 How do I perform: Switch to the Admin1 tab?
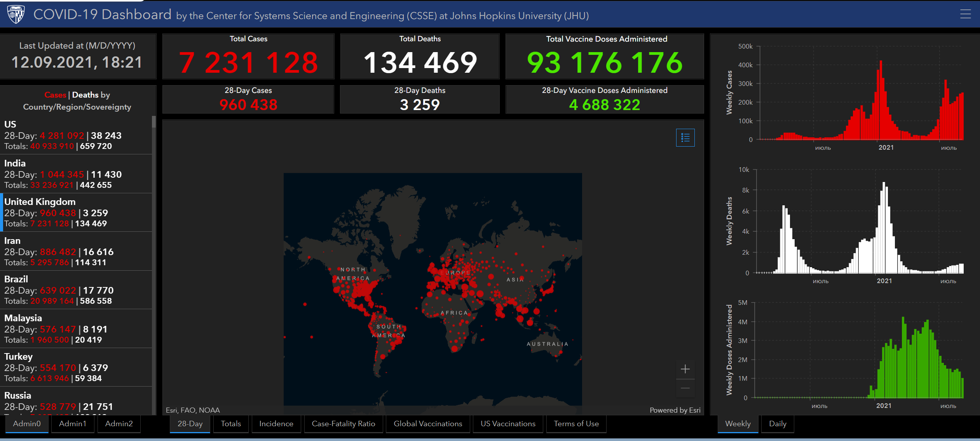[73, 423]
